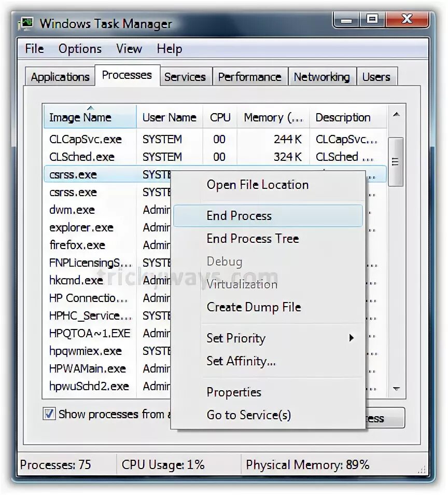The height and width of the screenshot is (495, 448).
Task: Sort by the Memory column header
Action: pos(273,117)
